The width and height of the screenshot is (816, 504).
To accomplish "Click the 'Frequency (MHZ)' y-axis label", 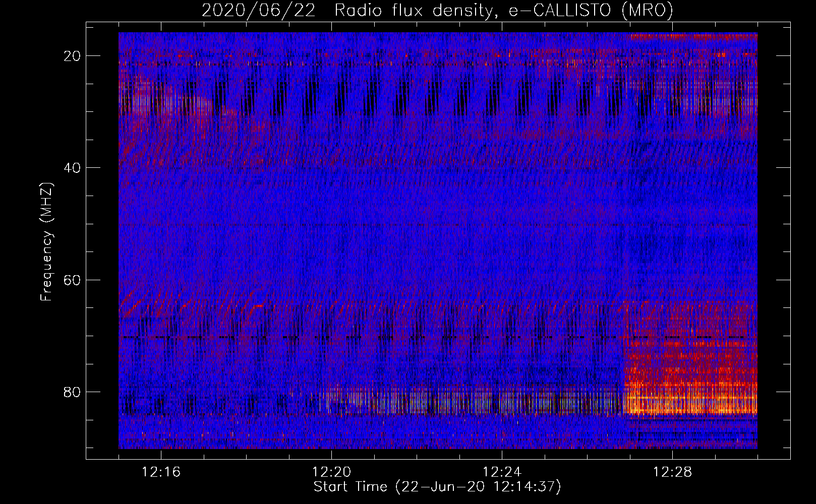I will 46,242.
